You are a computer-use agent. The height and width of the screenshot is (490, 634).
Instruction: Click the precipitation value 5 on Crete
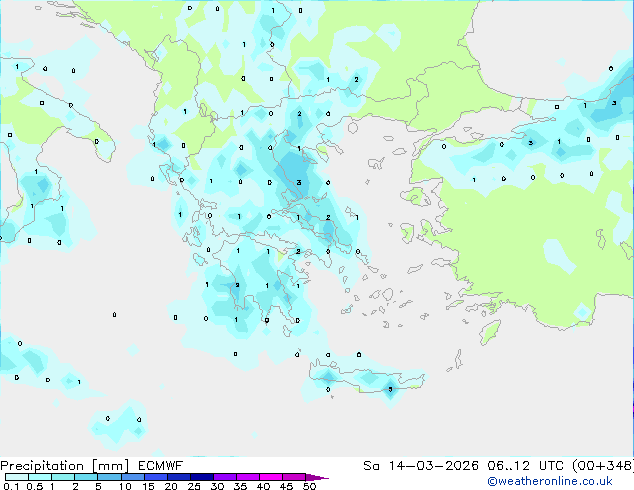(x=390, y=389)
